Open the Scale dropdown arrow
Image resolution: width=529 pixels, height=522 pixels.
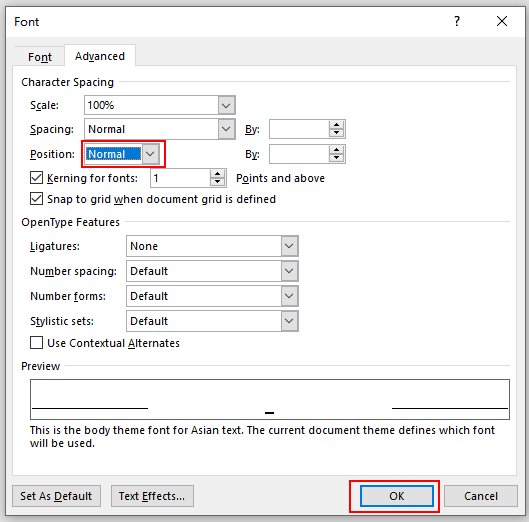[226, 105]
